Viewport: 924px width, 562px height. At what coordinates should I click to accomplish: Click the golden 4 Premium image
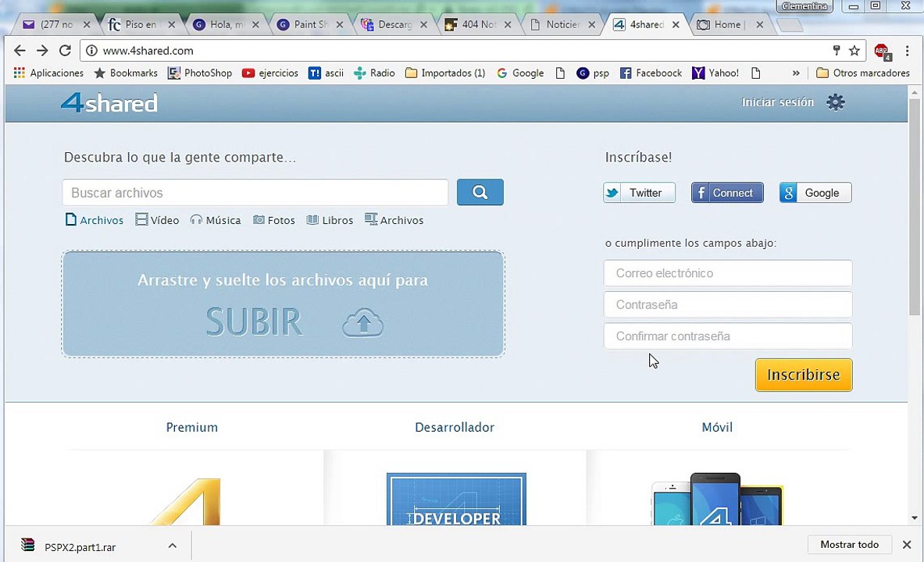[186, 501]
